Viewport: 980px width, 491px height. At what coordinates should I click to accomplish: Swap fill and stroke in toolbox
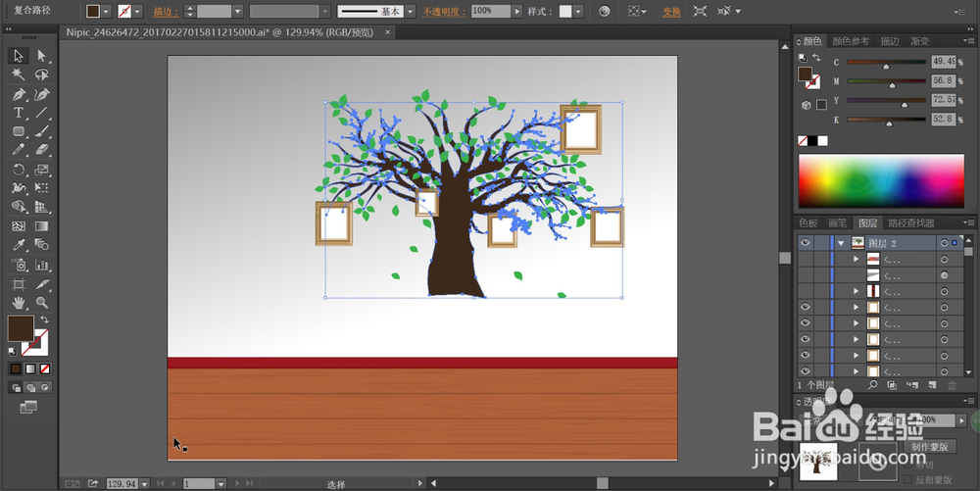pyautogui.click(x=44, y=319)
